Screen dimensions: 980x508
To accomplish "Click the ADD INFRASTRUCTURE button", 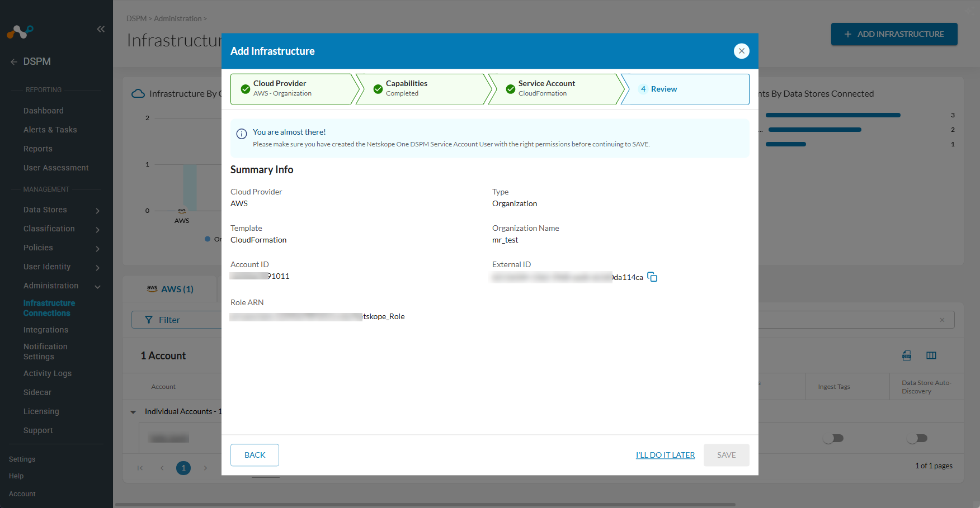I will pyautogui.click(x=894, y=34).
